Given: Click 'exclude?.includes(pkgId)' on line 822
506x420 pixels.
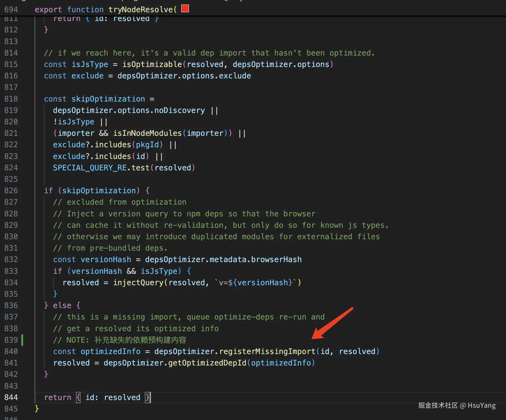Looking at the screenshot, I should (108, 145).
